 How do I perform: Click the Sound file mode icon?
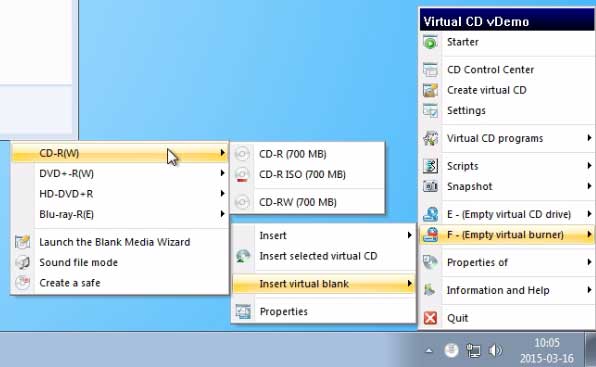click(x=22, y=263)
